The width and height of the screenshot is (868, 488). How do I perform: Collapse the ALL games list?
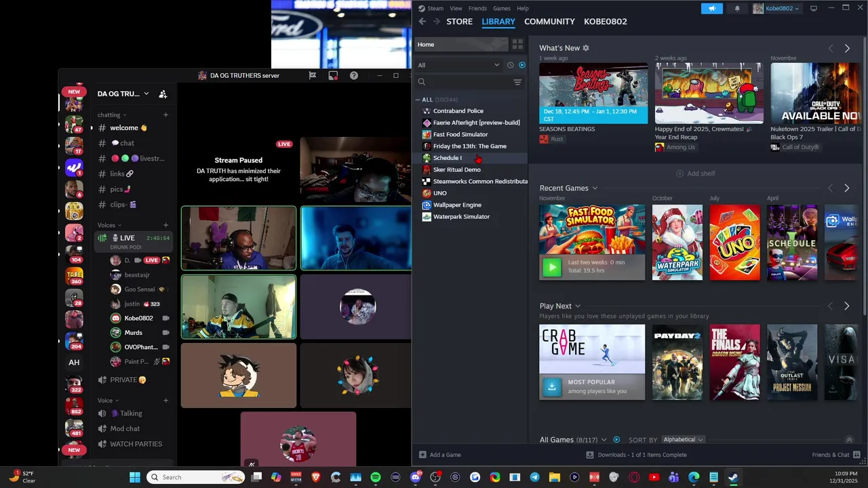click(418, 100)
